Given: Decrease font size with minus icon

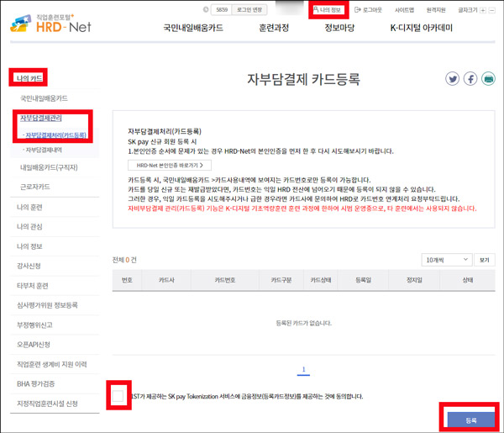Looking at the screenshot, I should (491, 10).
